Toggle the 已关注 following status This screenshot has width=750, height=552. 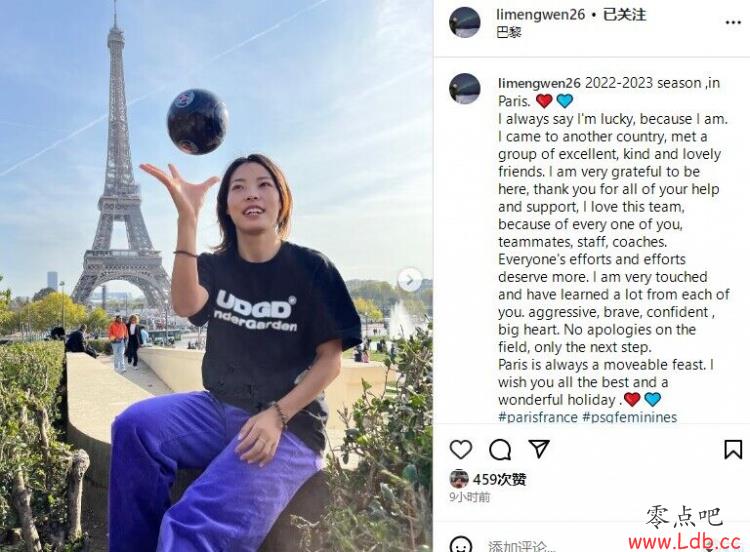click(624, 15)
